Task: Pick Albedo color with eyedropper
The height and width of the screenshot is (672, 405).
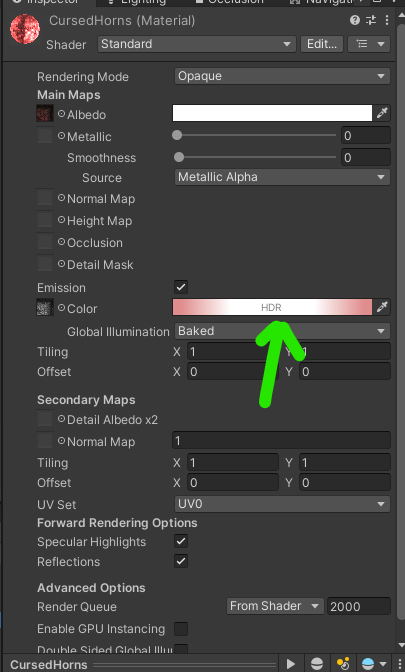Action: pos(382,113)
